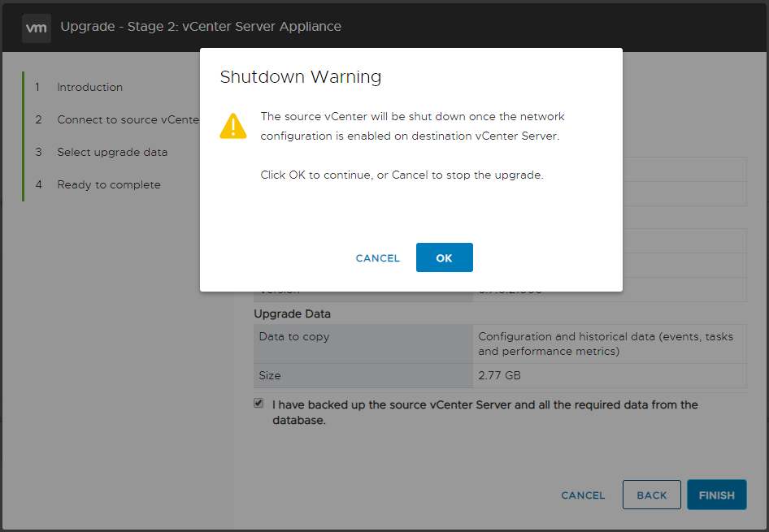
Task: Click the Shutdown Warning dialog title
Action: pos(300,77)
